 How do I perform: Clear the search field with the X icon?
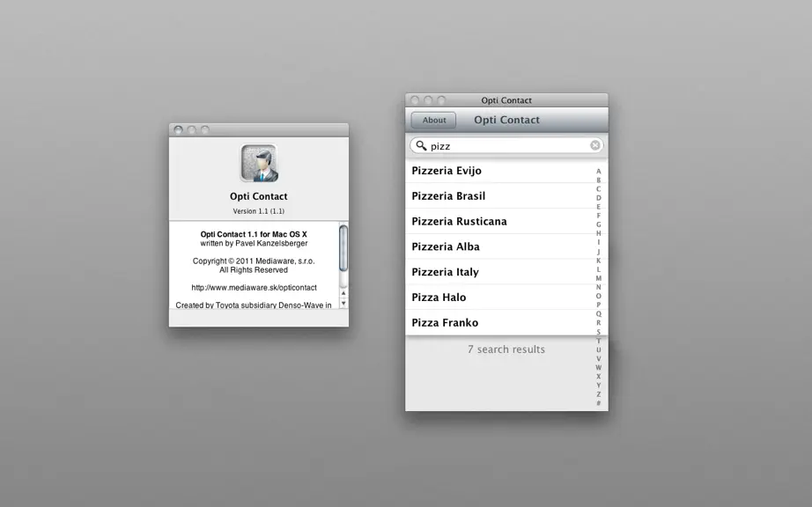595,145
